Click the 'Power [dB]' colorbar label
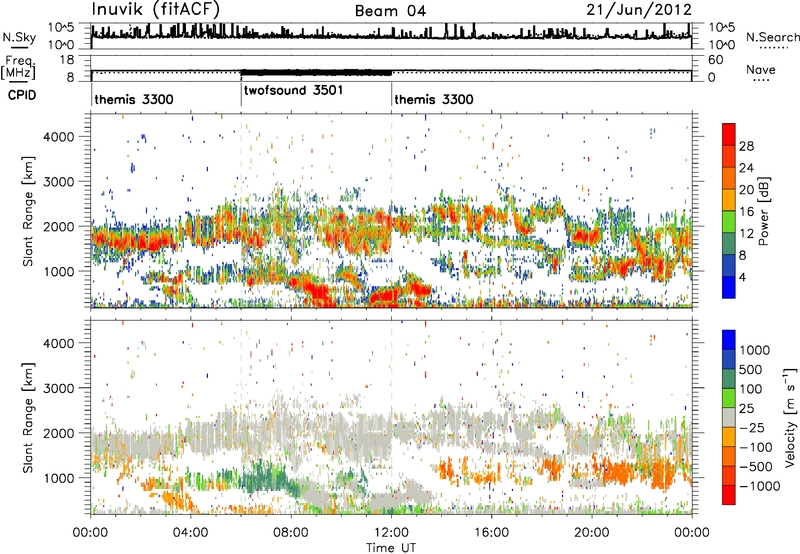800x554 pixels. 764,211
